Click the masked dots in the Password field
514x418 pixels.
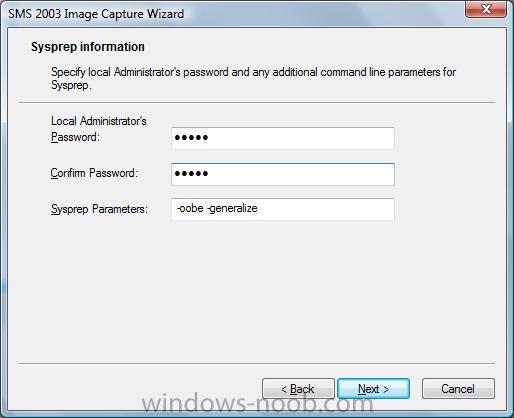(x=191, y=137)
